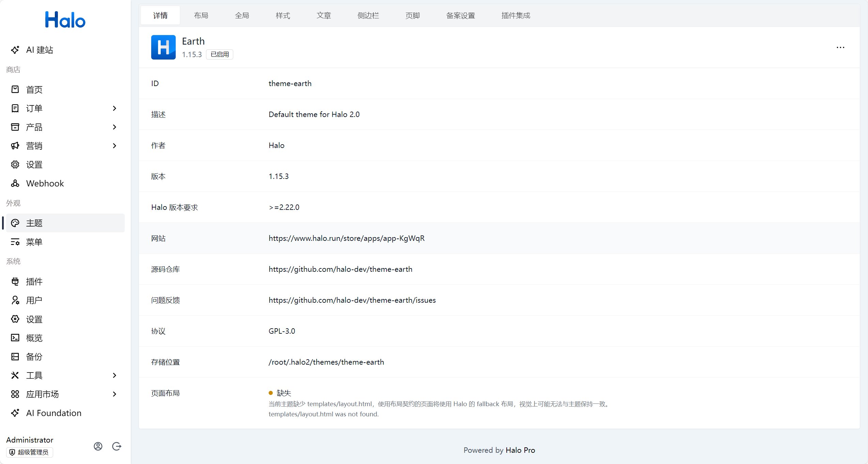The image size is (868, 464).
Task: Click the GPL-3.0 license value
Action: click(x=282, y=331)
